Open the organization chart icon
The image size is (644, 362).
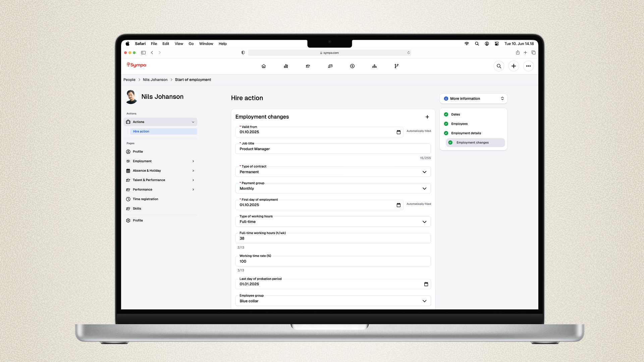pos(374,66)
